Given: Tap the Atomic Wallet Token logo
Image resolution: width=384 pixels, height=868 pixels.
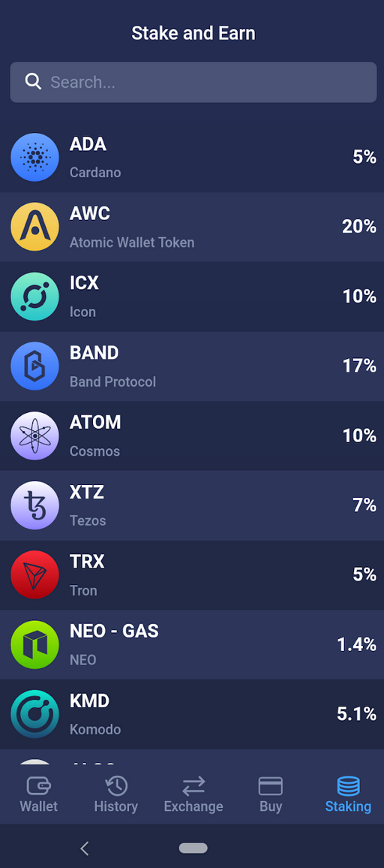Looking at the screenshot, I should click(x=34, y=227).
